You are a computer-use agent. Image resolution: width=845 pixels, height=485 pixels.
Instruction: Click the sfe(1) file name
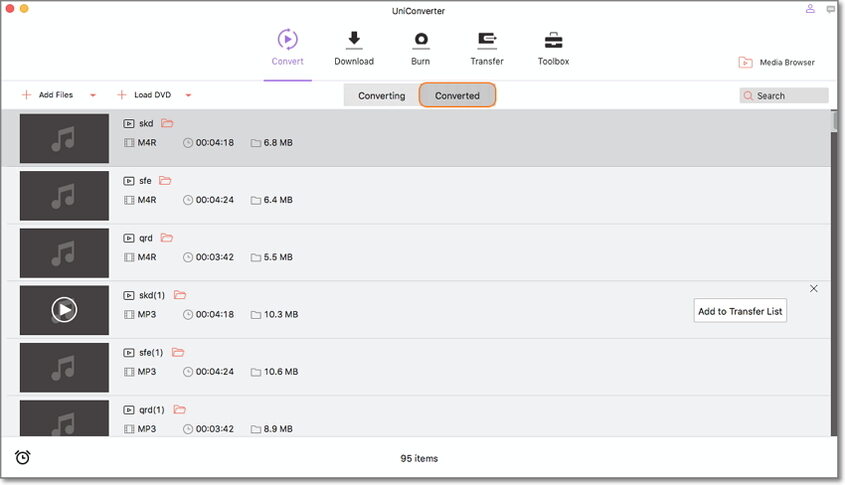[151, 352]
